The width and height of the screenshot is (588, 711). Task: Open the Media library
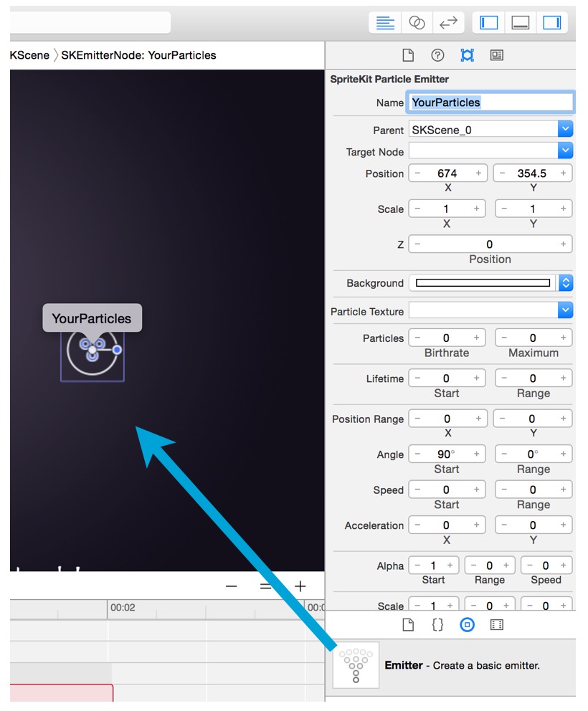coord(498,624)
